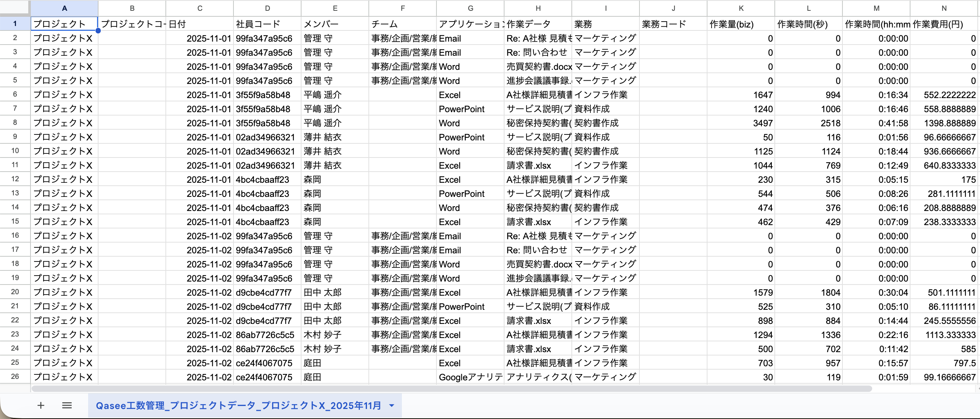The image size is (980, 419).
Task: Select row 1 header
Action: (x=15, y=23)
